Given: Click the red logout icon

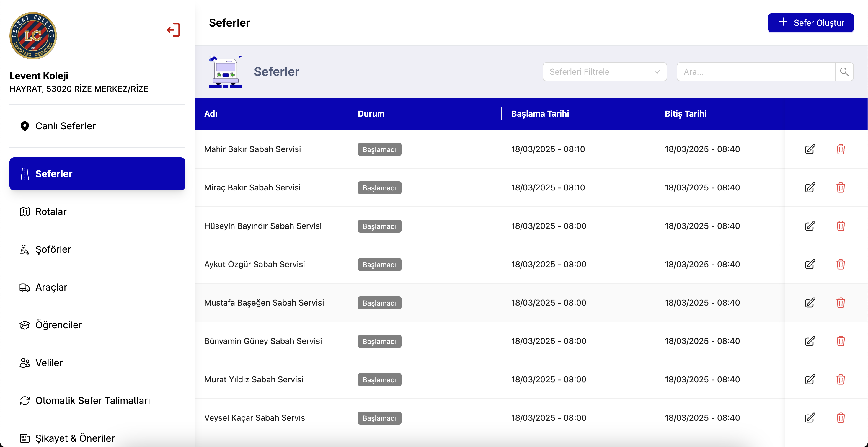Looking at the screenshot, I should coord(174,30).
